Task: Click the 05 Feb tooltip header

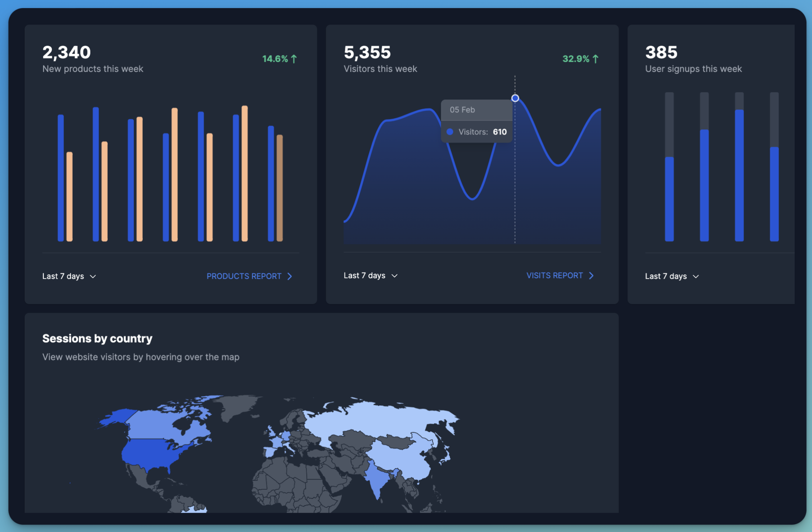Action: pyautogui.click(x=461, y=110)
